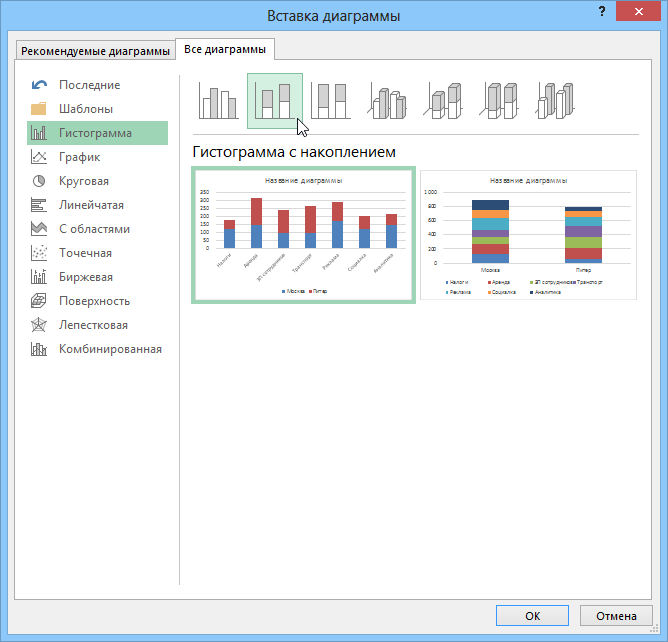Pick the 3-D 100% stacked column icon

[500, 101]
